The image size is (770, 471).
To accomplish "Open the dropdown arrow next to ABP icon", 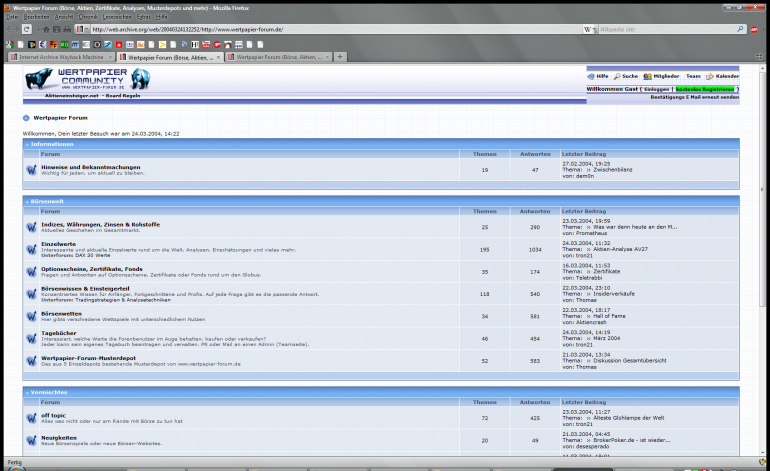I will [764, 29].
